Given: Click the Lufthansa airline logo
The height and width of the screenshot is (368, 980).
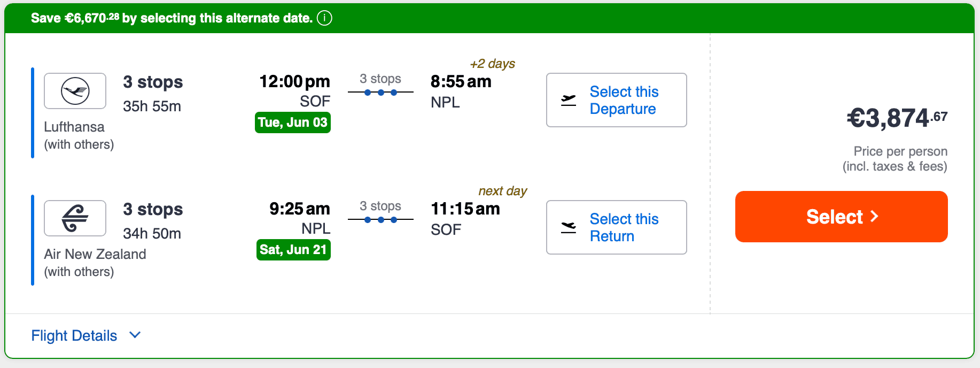Looking at the screenshot, I should pos(75,91).
